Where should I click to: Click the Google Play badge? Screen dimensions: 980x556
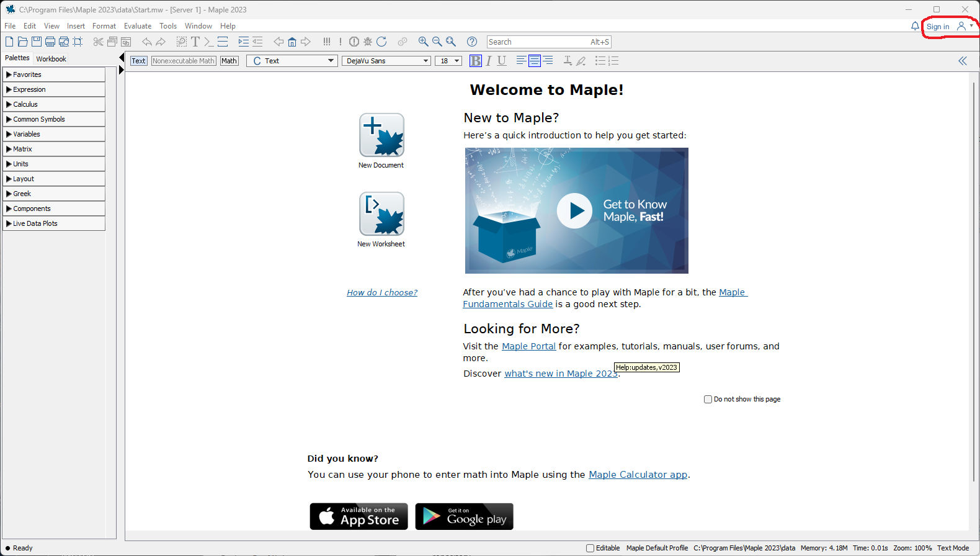pos(464,516)
